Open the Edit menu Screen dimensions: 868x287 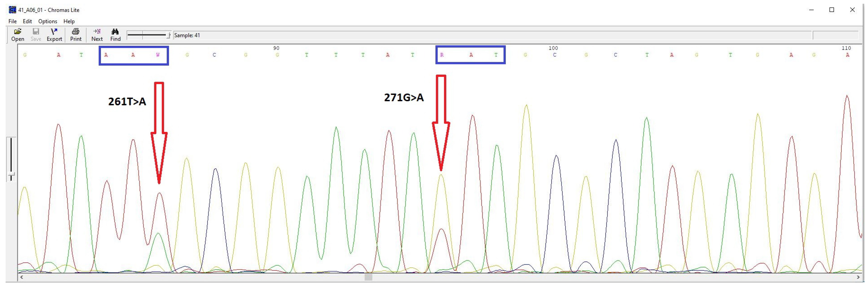(27, 21)
